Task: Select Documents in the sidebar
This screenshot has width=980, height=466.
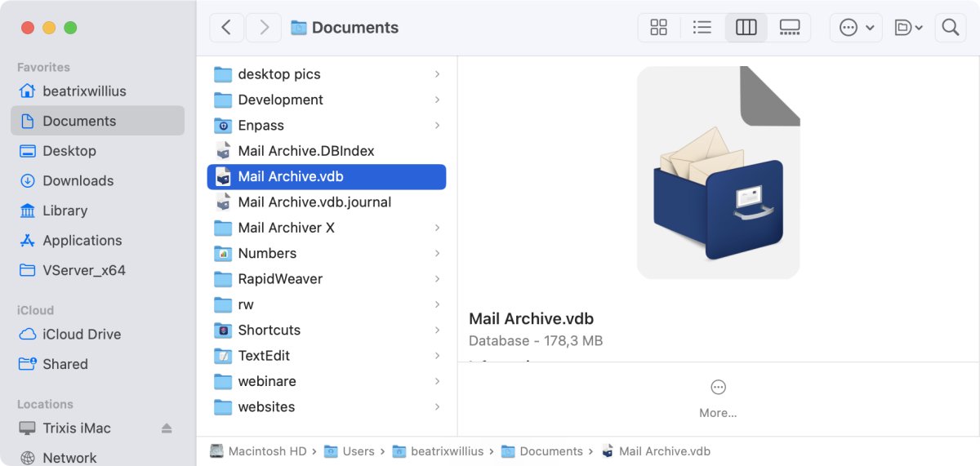Action: tap(97, 121)
